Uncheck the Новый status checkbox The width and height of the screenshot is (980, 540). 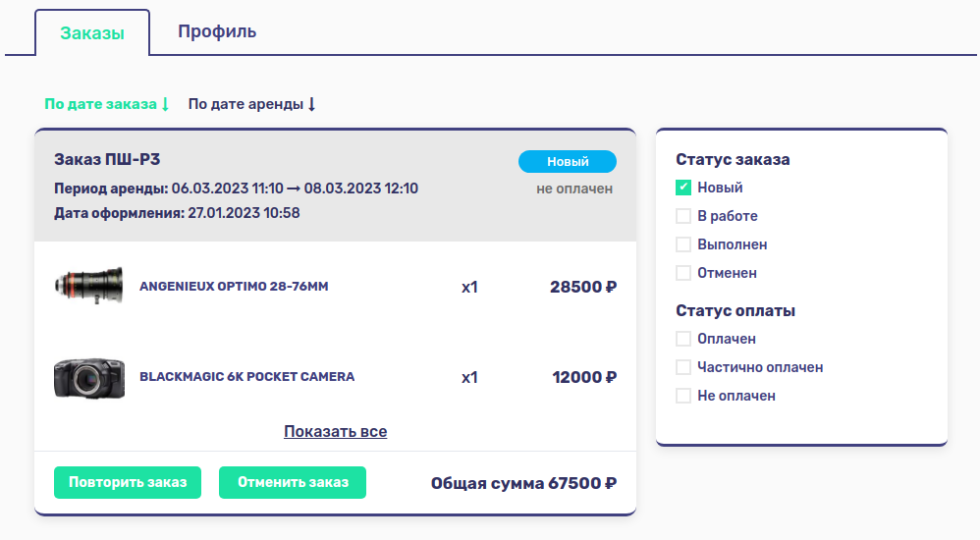683,188
